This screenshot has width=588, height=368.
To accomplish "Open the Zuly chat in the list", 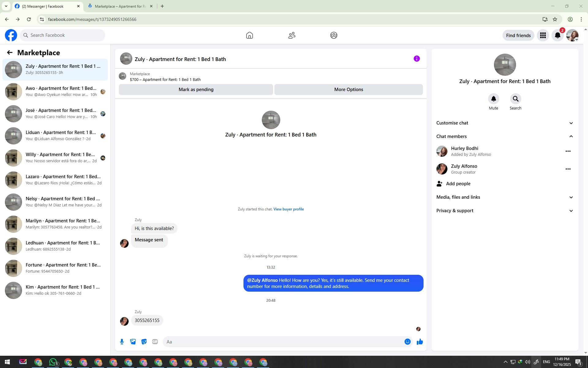I will coord(55,70).
